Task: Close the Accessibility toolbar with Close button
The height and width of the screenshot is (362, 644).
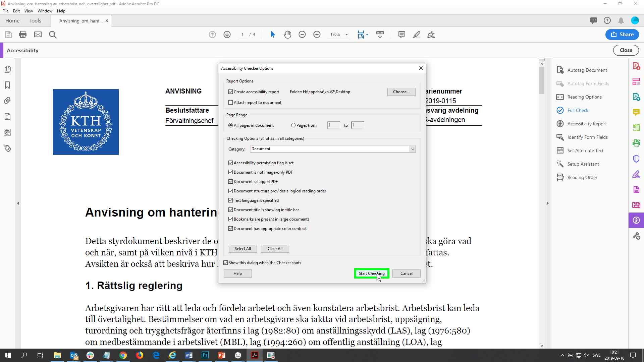Action: 626,50
